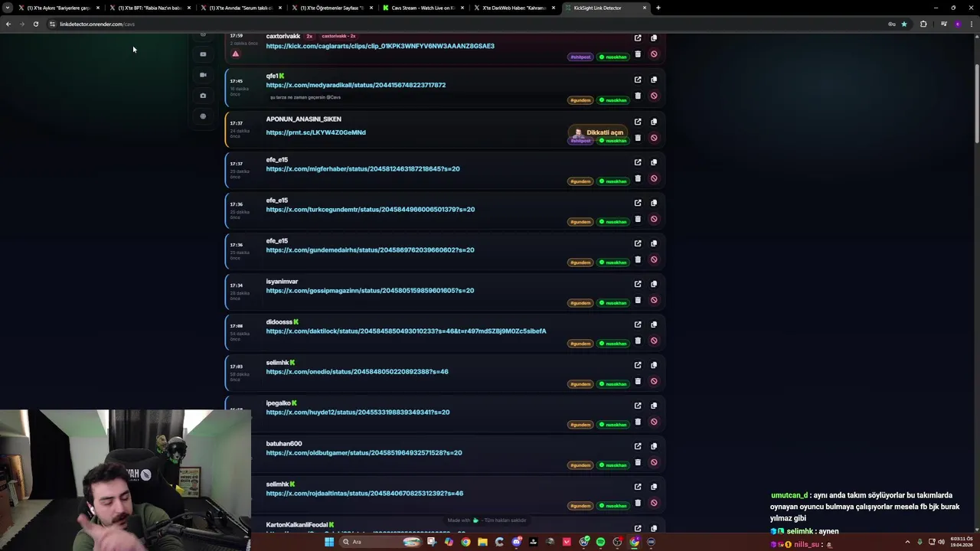Screen dimensions: 980x551
Task: Copy the gundemedairhs status link
Action: click(654, 243)
